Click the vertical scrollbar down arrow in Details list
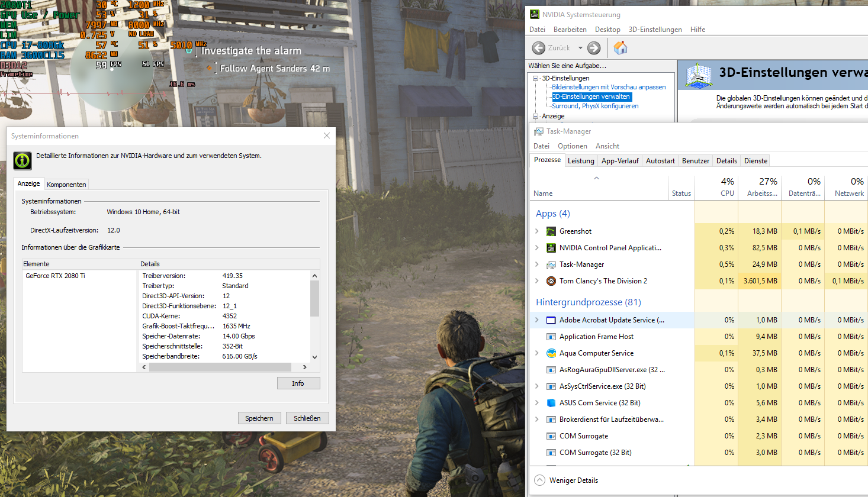 (x=314, y=357)
